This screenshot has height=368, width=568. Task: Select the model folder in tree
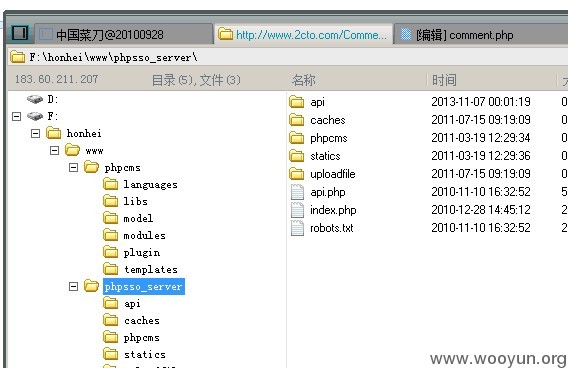pos(138,218)
